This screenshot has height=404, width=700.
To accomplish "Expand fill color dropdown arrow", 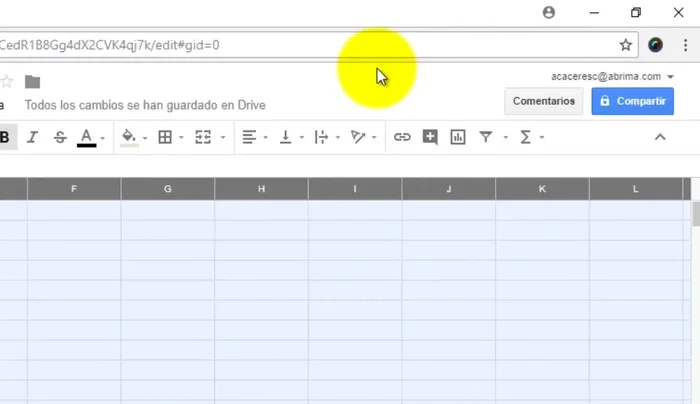I will (145, 138).
